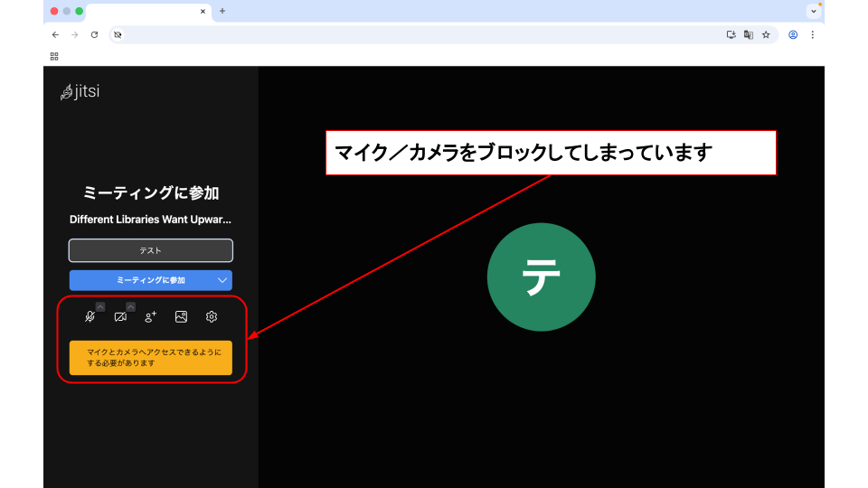Open the settings gear icon
Viewport: 868px width, 488px height.
(212, 317)
